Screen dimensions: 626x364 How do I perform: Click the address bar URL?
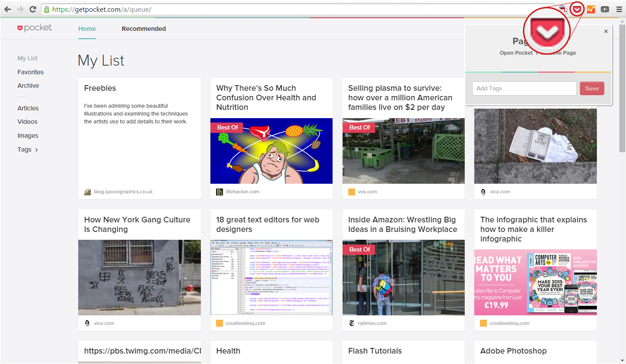click(102, 9)
